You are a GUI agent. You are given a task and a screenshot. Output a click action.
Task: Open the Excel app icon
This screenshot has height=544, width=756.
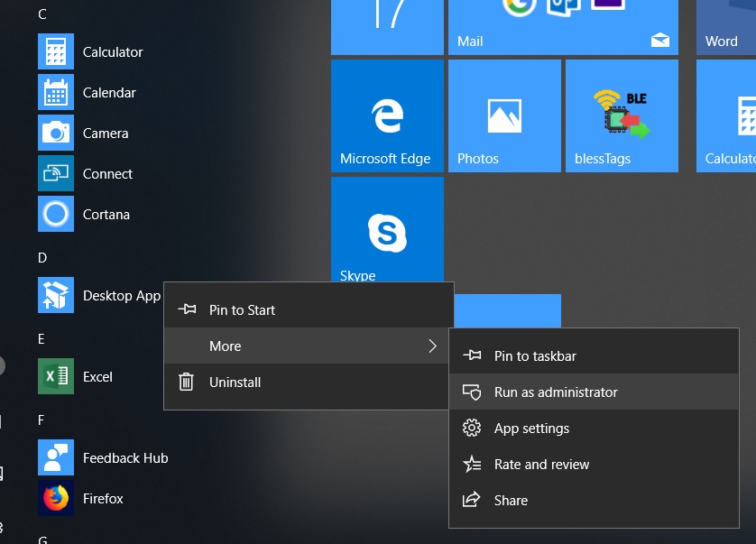(x=56, y=376)
